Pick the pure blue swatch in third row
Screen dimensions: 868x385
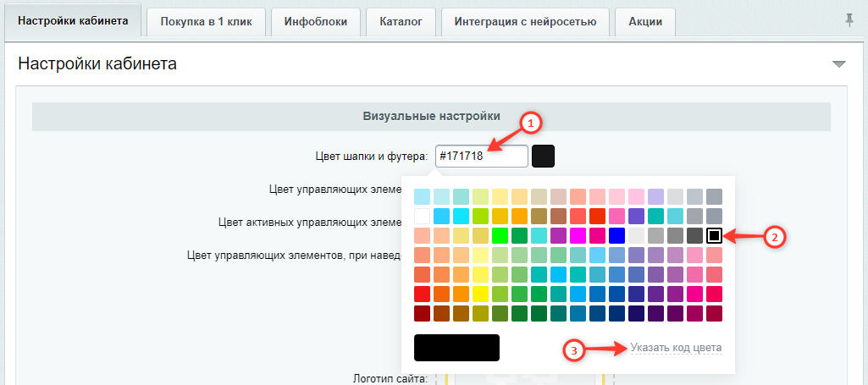[616, 236]
